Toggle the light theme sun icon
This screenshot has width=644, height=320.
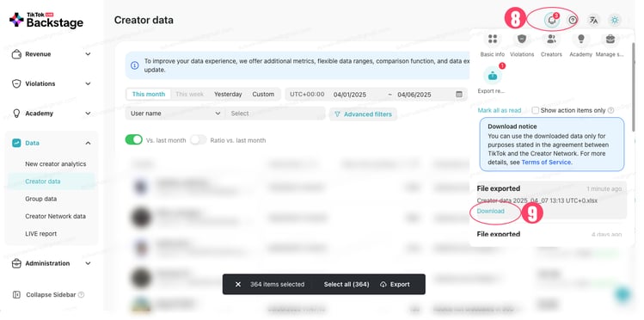pos(615,20)
